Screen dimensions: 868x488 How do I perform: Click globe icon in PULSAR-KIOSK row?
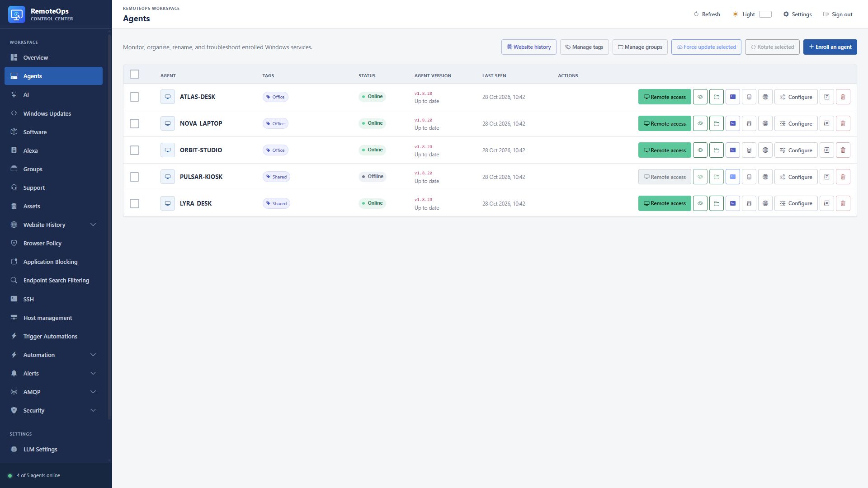point(765,177)
